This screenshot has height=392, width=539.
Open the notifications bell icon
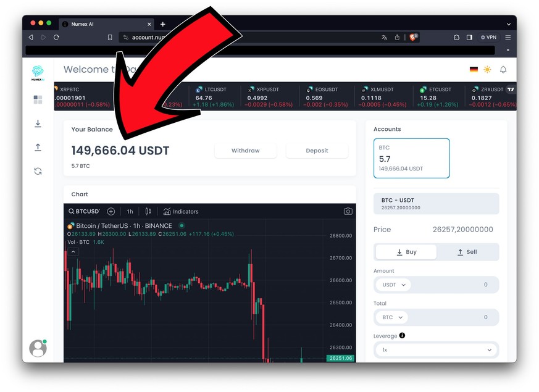click(x=503, y=70)
